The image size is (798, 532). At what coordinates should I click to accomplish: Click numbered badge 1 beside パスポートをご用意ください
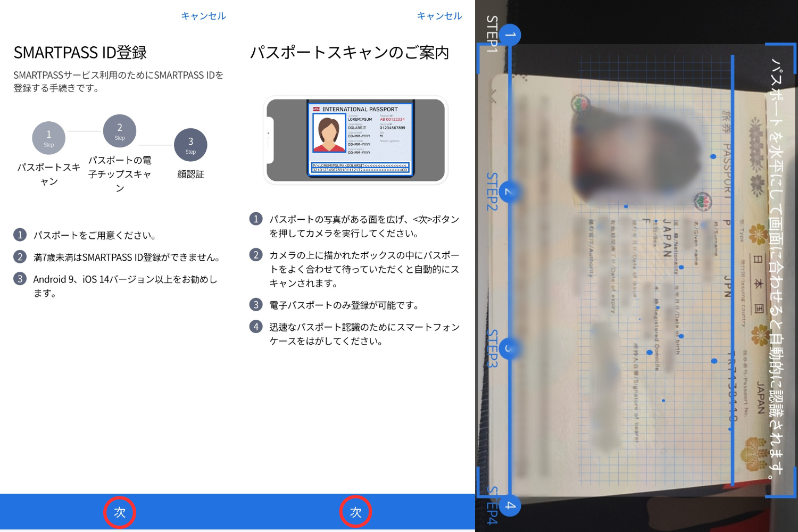click(x=20, y=235)
